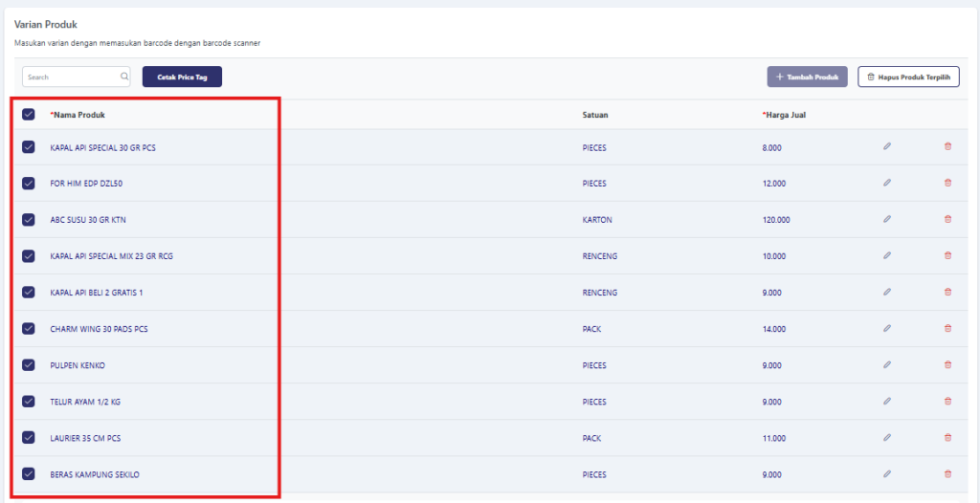Screen dimensions: 980x503
Task: Toggle the select-all checkbox in header
Action: coord(29,115)
